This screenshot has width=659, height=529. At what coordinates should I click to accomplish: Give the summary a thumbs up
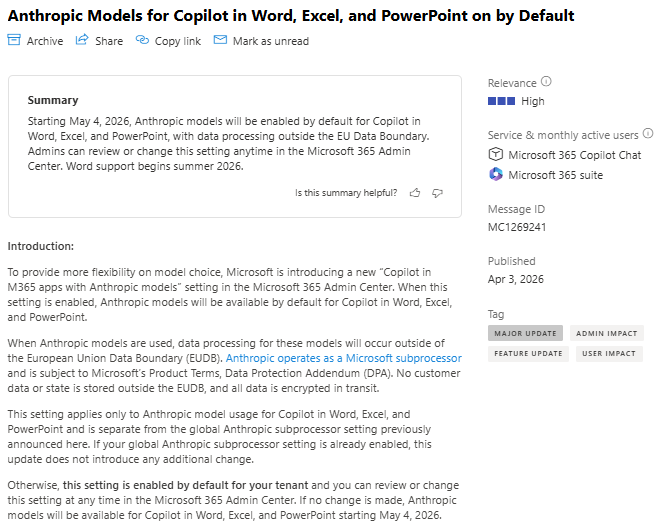tap(414, 193)
